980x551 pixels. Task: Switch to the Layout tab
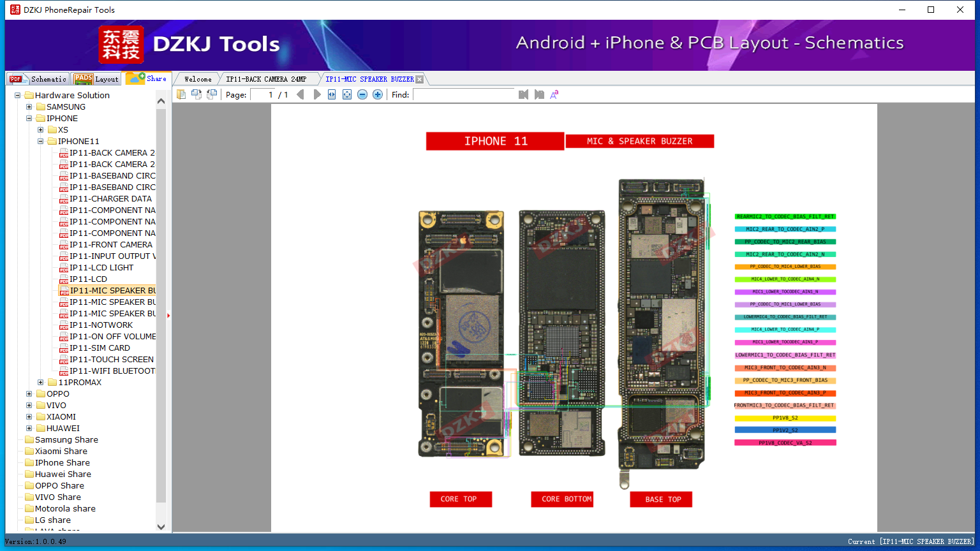click(97, 79)
